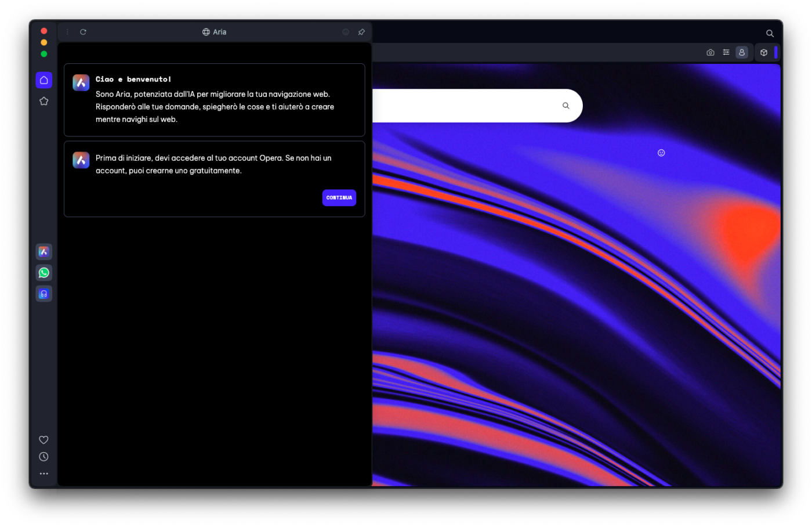Click the start page search field
The width and height of the screenshot is (812, 527).
(x=464, y=106)
